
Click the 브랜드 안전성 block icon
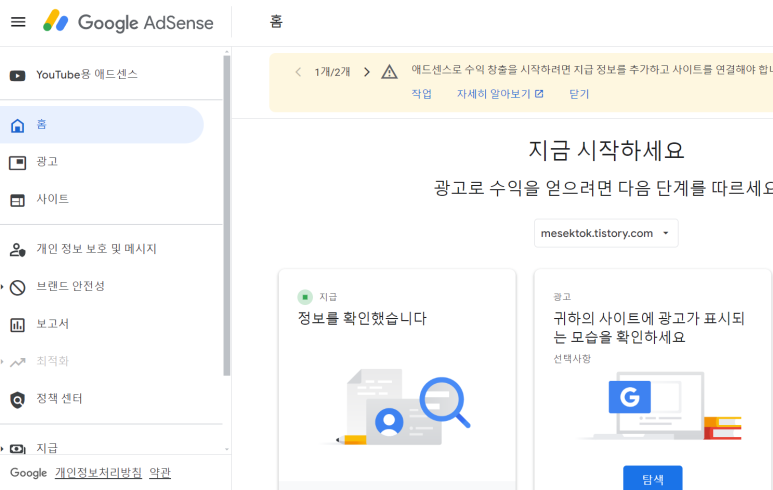point(18,287)
